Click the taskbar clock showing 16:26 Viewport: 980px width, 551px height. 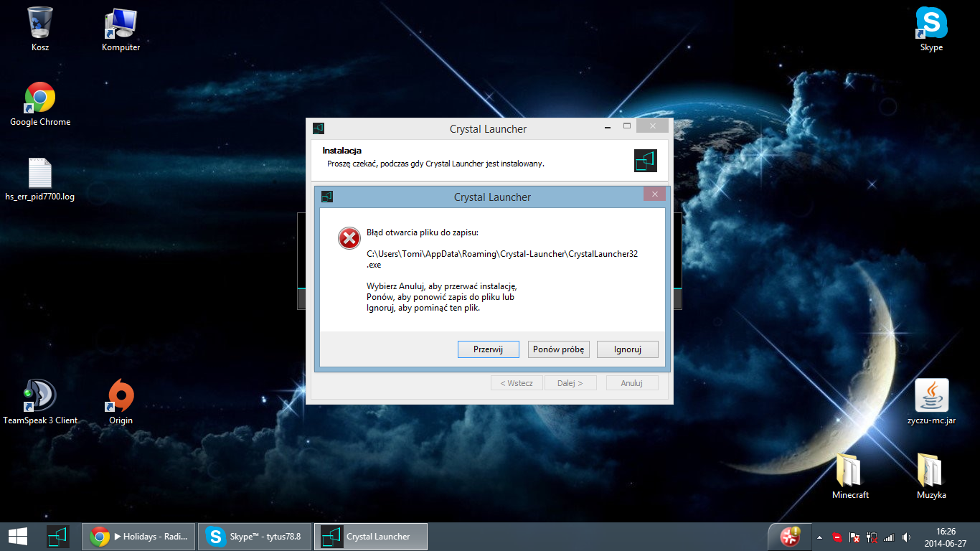pos(946,537)
